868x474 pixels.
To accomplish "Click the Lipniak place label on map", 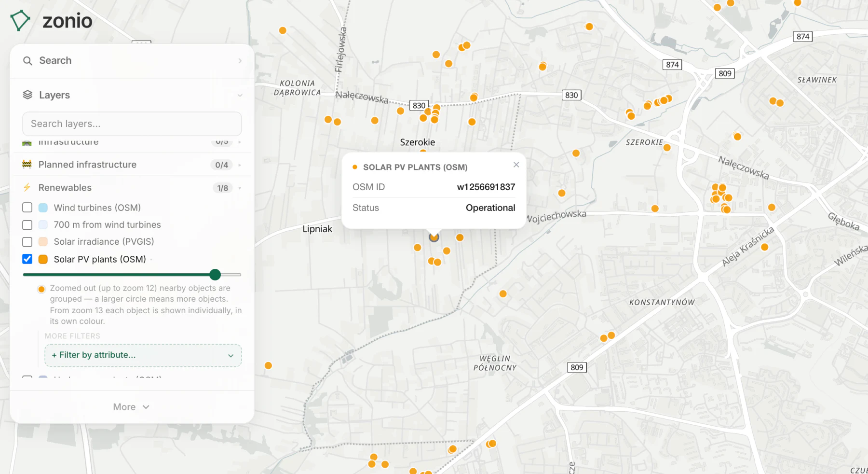I will point(317,229).
